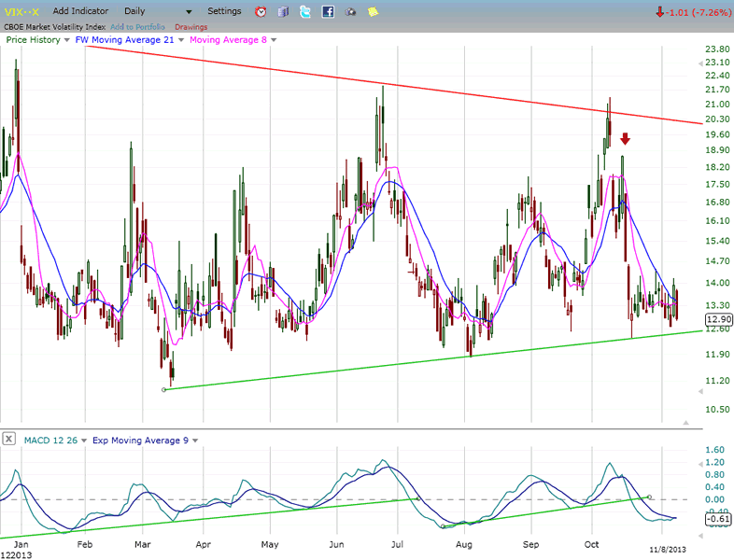Click the alarm clock alert icon

click(x=261, y=12)
